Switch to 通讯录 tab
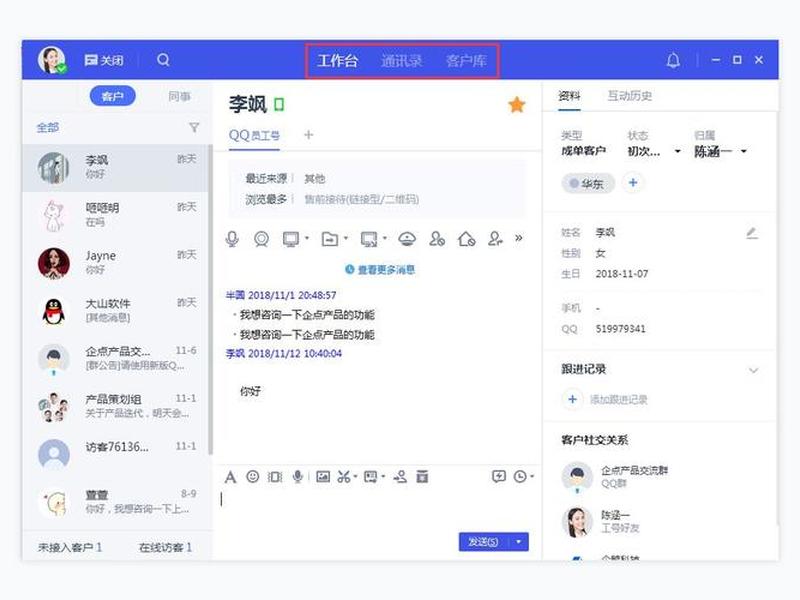This screenshot has width=800, height=600. click(x=402, y=61)
